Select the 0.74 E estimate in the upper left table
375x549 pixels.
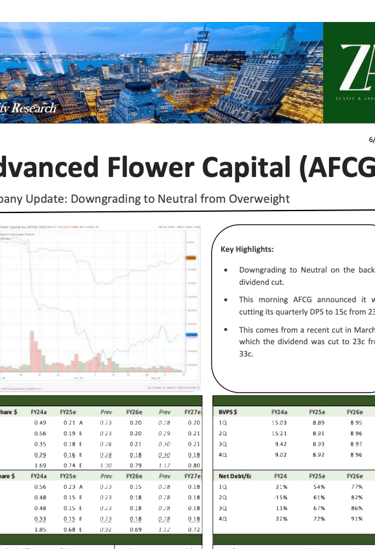(73, 466)
